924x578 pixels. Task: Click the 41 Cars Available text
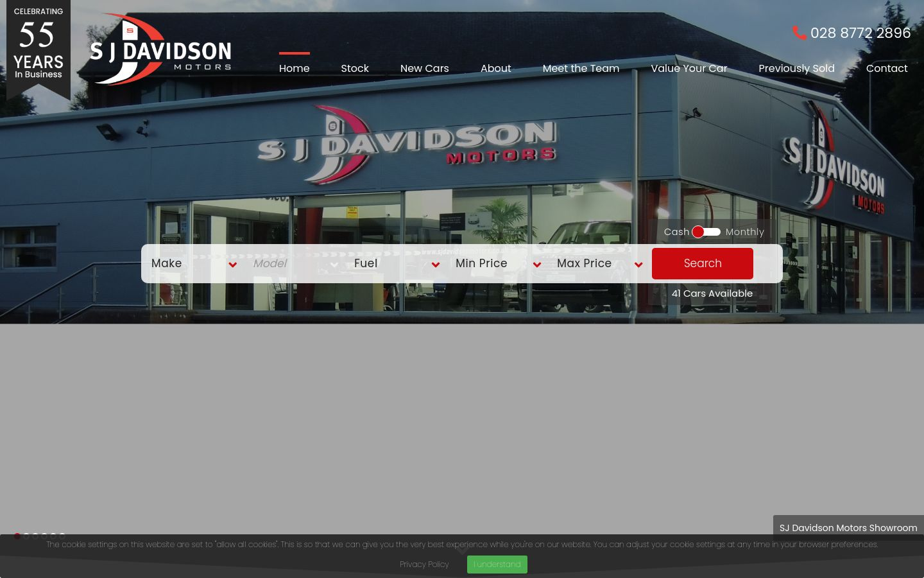[712, 293]
